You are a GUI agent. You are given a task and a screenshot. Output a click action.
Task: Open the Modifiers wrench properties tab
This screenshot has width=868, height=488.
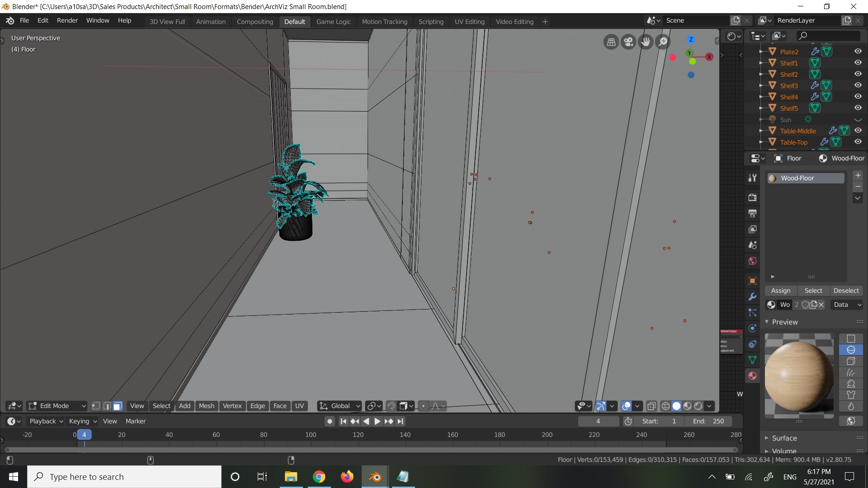pyautogui.click(x=752, y=296)
